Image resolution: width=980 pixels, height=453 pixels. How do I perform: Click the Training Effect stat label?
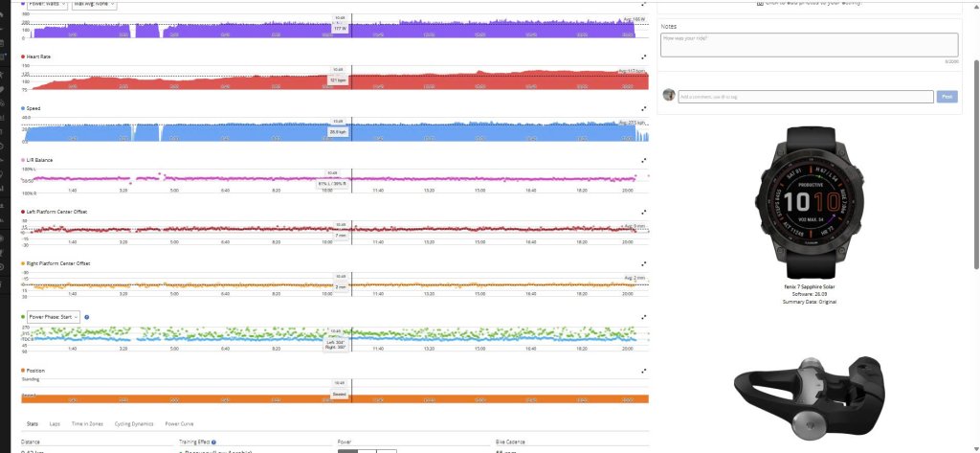tap(194, 442)
